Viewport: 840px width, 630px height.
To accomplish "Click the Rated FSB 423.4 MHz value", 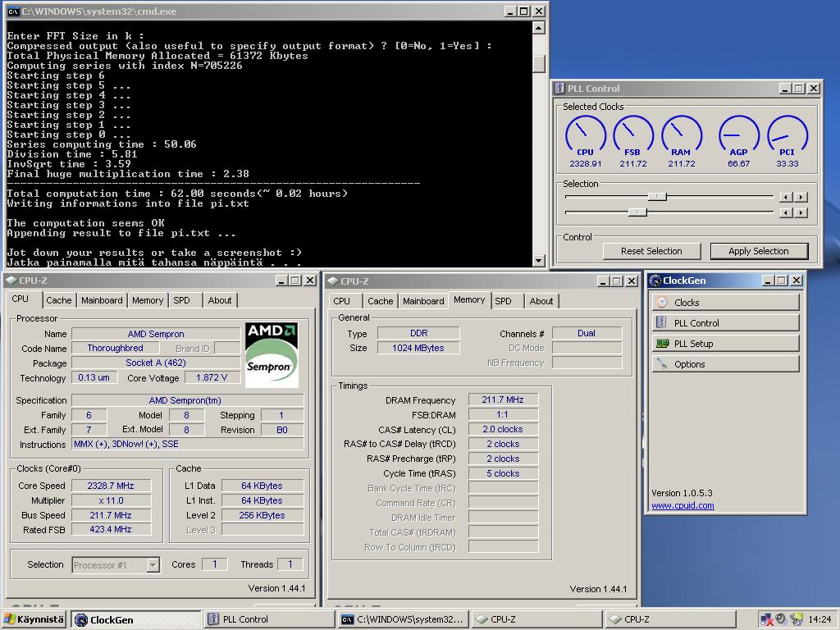I will point(111,529).
